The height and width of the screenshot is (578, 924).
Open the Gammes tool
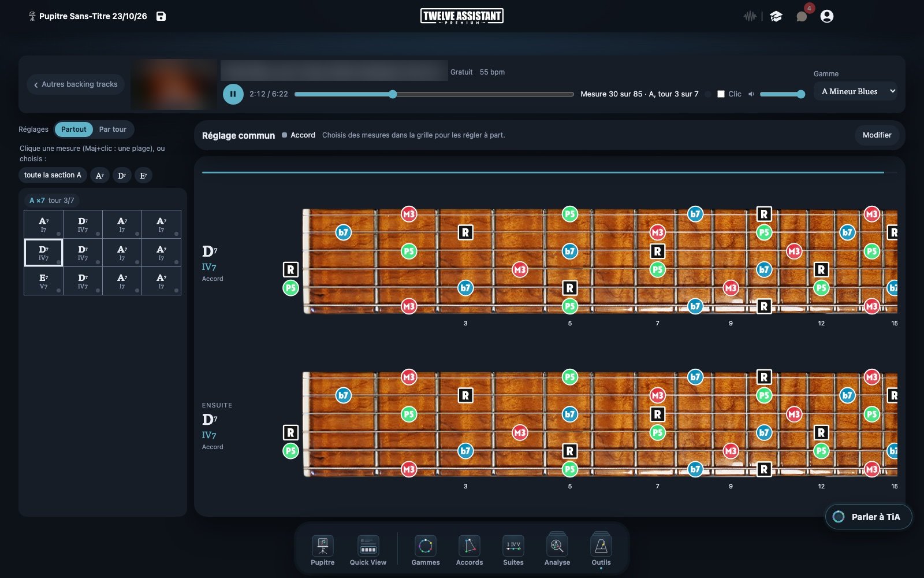tap(426, 550)
